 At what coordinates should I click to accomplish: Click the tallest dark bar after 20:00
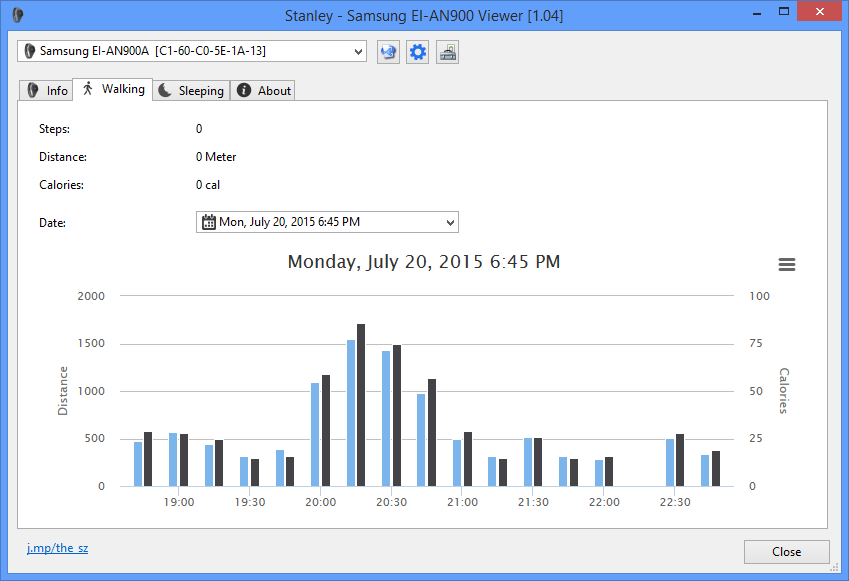(x=361, y=405)
